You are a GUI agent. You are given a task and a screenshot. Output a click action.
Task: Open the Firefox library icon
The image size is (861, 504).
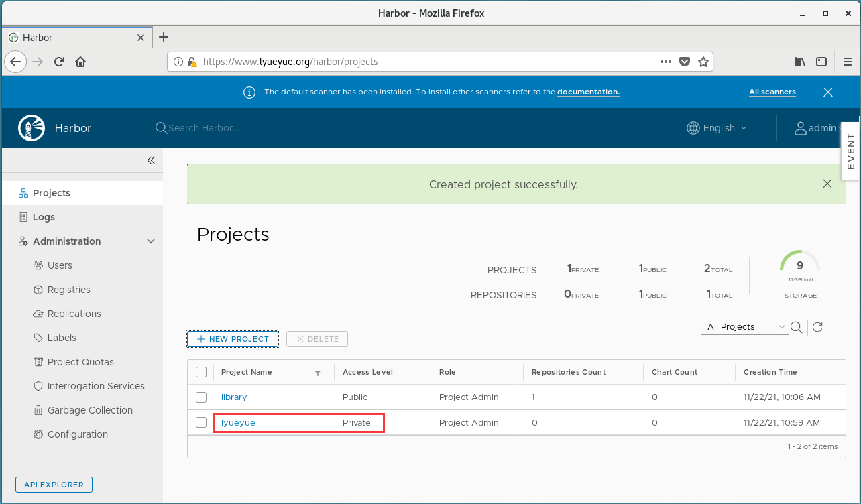(800, 62)
